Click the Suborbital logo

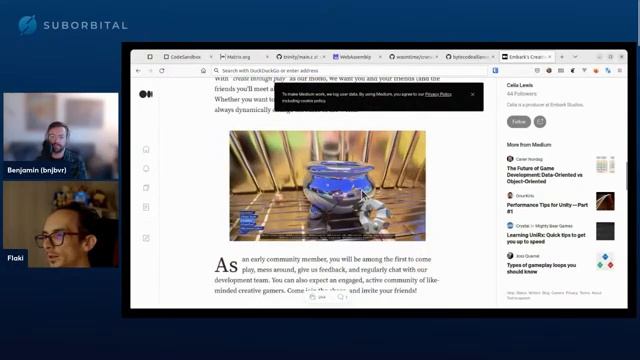pyautogui.click(x=73, y=25)
